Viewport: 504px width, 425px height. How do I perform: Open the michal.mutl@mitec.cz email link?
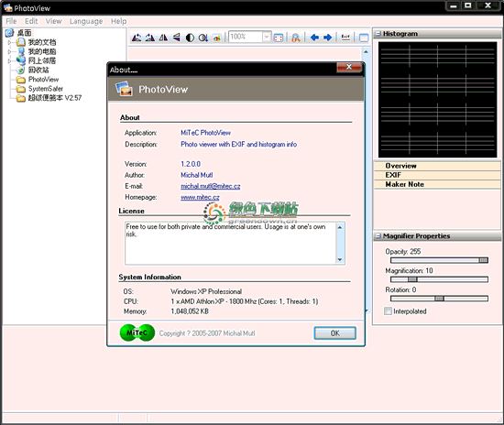pyautogui.click(x=210, y=186)
